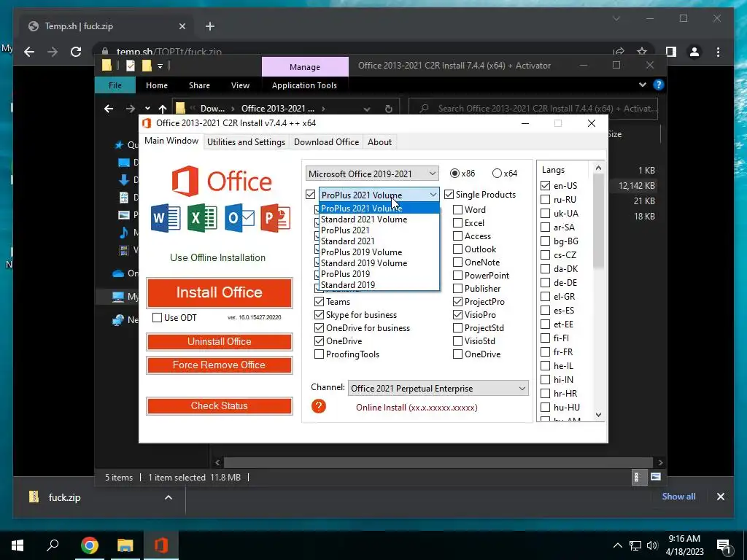Image resolution: width=747 pixels, height=560 pixels.
Task: Click the Office installer taskbar icon
Action: click(x=161, y=545)
